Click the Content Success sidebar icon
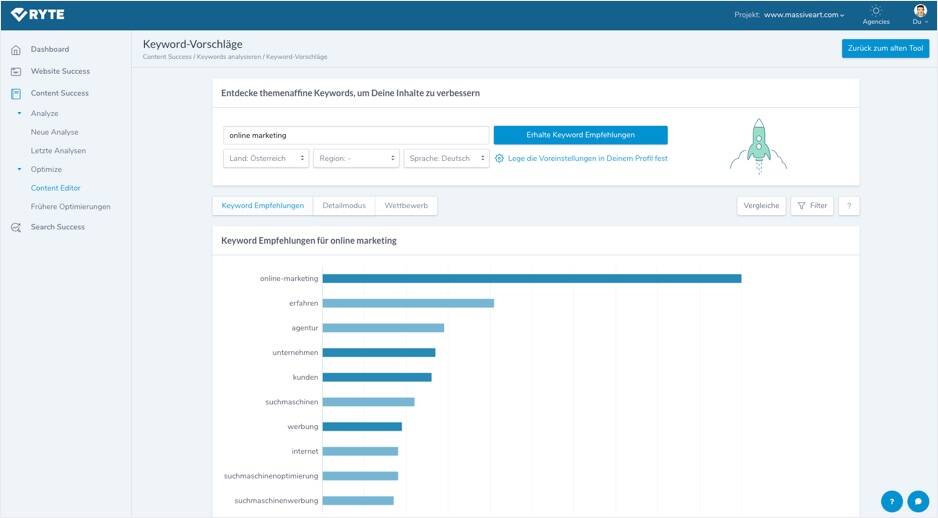This screenshot has width=938, height=518. [16, 94]
